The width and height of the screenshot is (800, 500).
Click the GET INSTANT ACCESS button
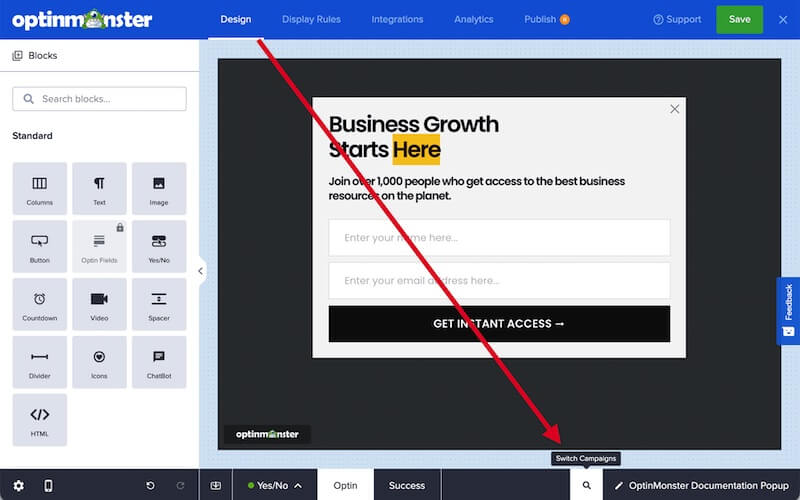pyautogui.click(x=499, y=323)
